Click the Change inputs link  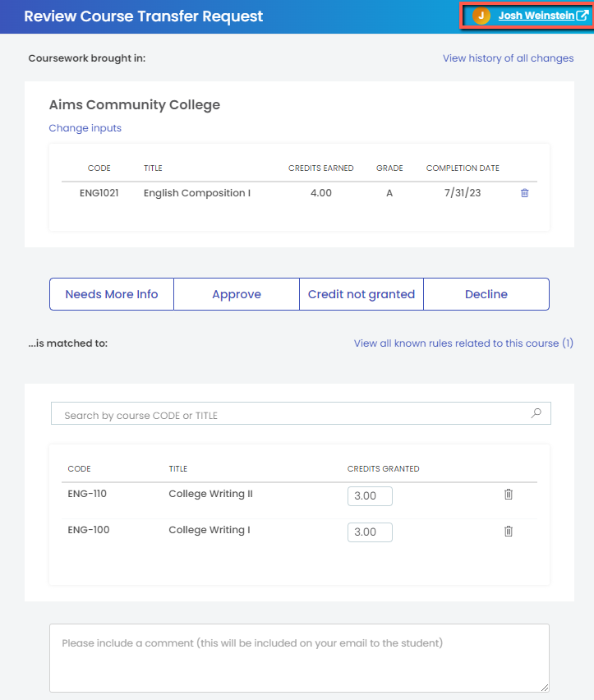click(x=85, y=128)
